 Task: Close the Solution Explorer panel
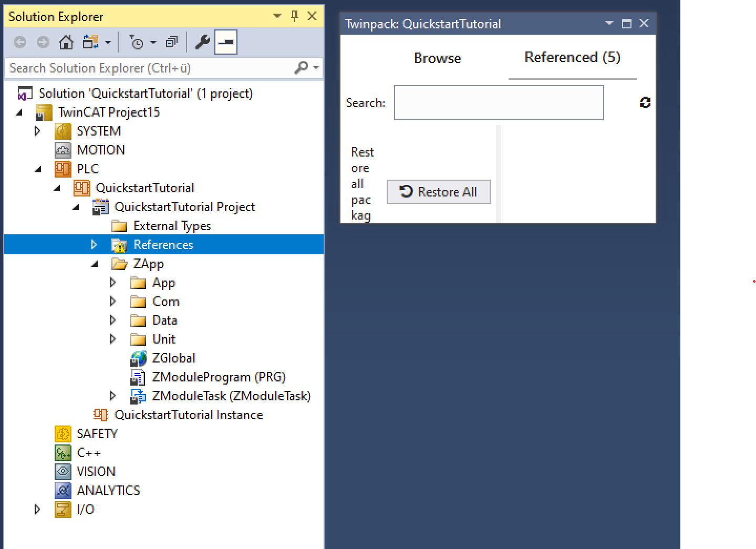click(312, 16)
